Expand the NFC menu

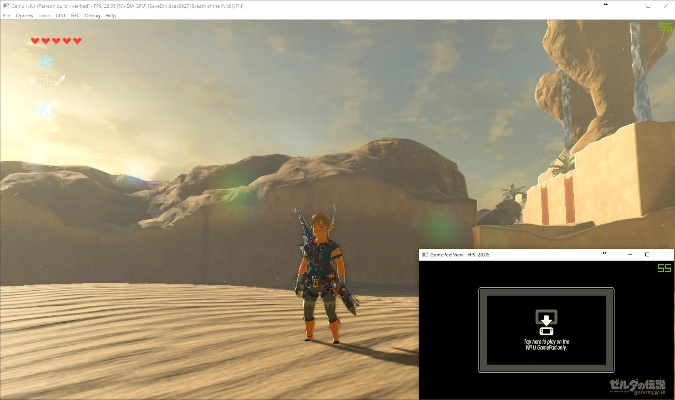[74, 16]
